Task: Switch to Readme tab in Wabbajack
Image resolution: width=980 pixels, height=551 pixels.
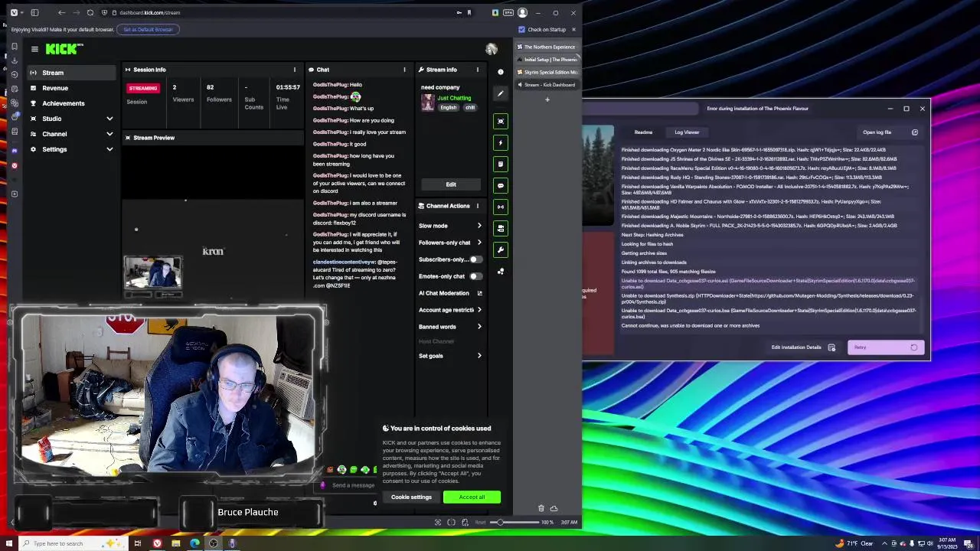Action: (643, 132)
